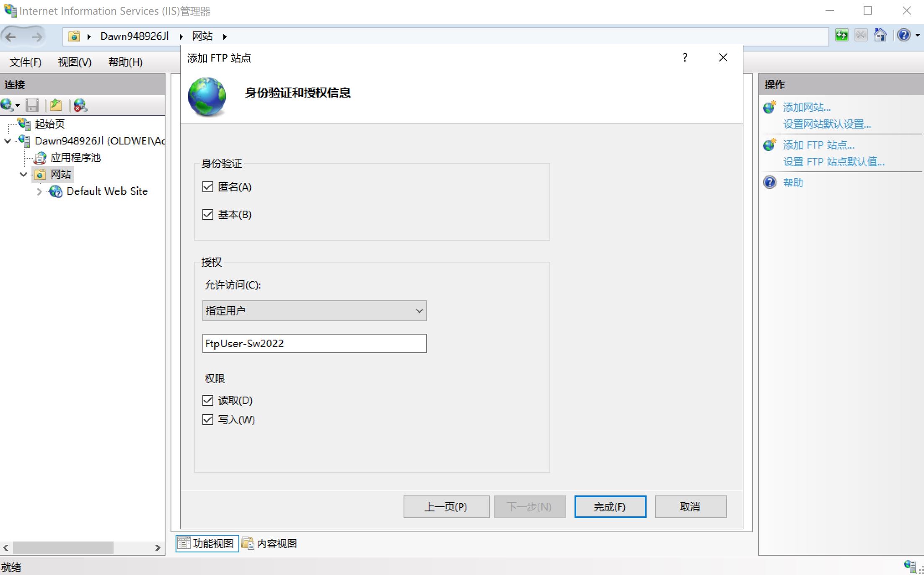
Task: Click Dawn948926Jl in the address breadcrumb
Action: (x=135, y=36)
